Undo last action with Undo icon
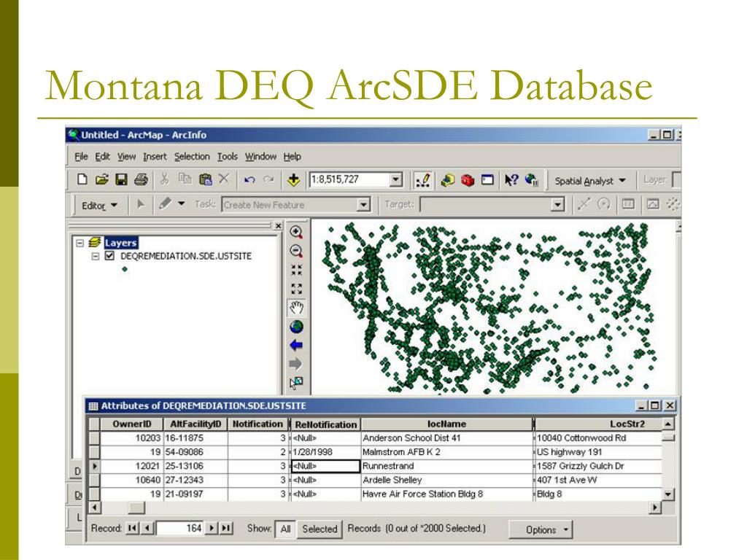747x560 pixels. click(x=249, y=180)
